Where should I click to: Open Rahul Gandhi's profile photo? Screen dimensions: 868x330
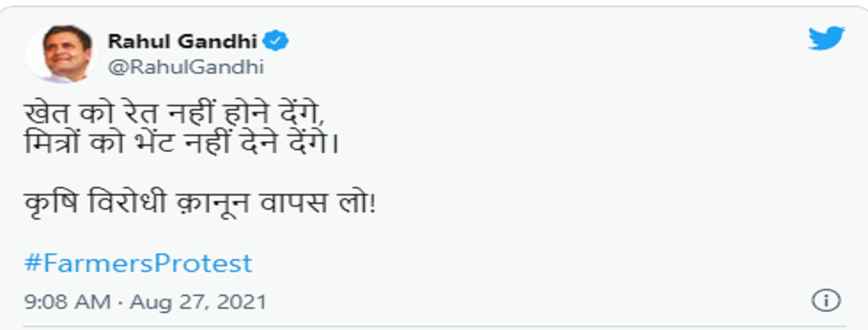pos(62,54)
